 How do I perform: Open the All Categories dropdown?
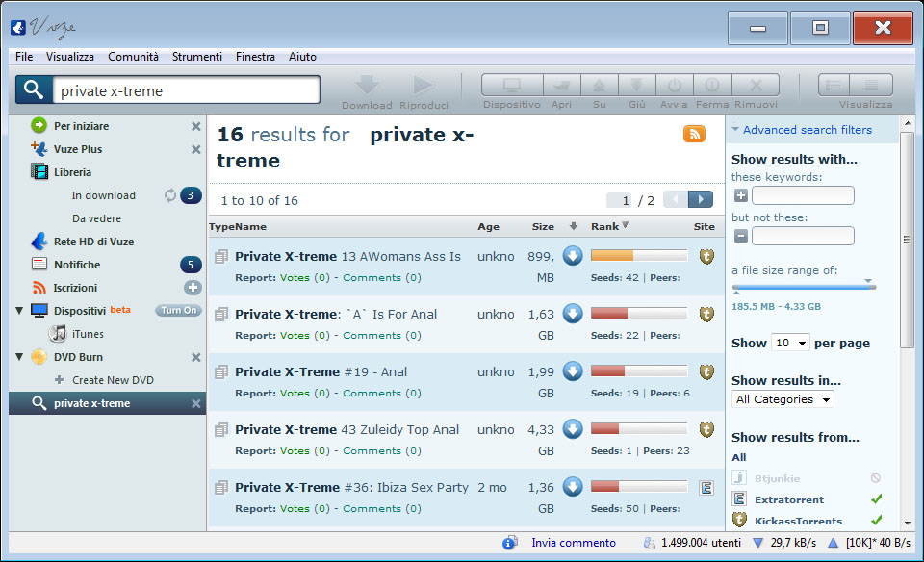coord(783,399)
